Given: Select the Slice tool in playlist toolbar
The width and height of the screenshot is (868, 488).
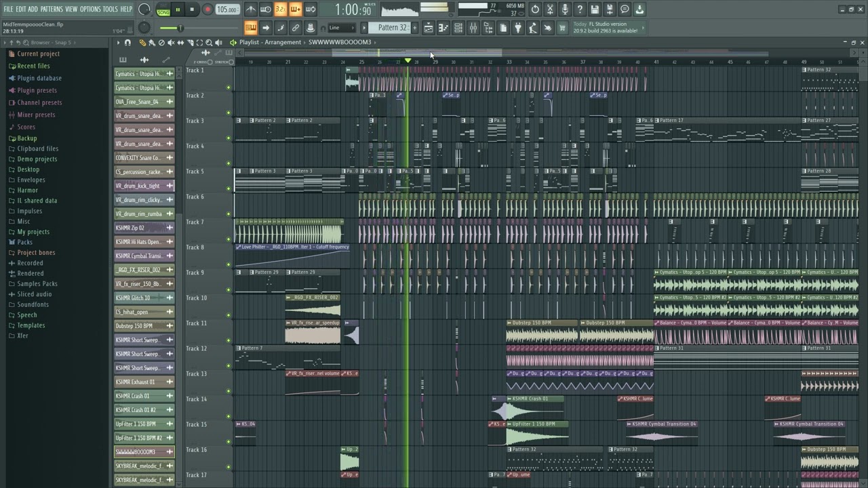Looking at the screenshot, I should point(191,43).
